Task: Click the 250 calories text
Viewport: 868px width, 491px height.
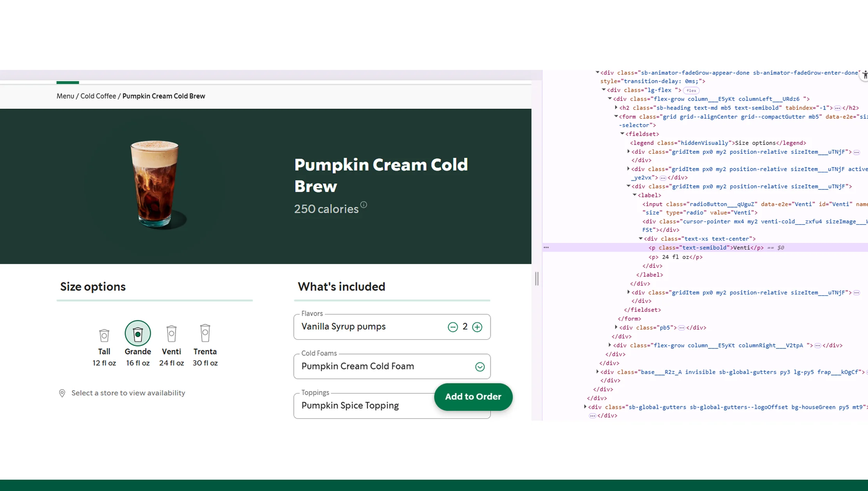Action: tap(326, 209)
